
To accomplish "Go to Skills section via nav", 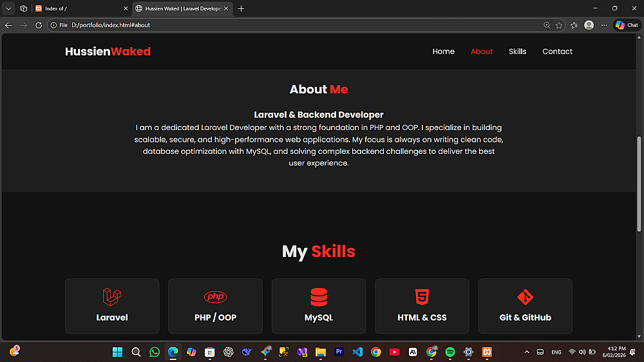I will pos(518,52).
